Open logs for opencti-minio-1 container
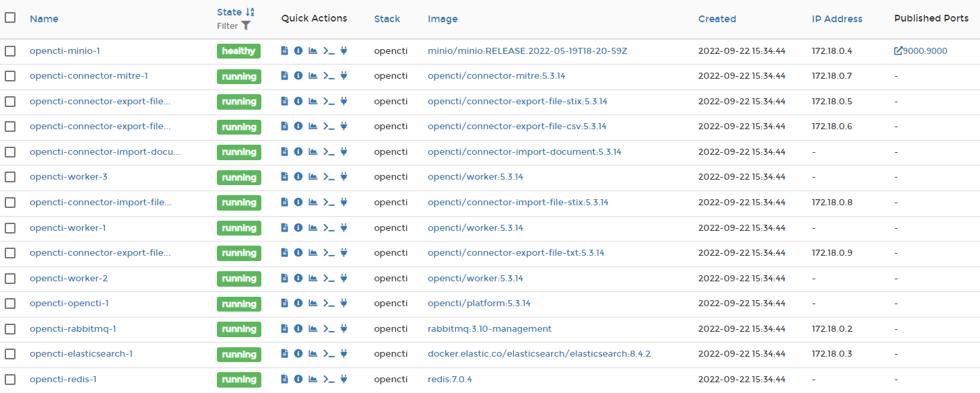 [284, 50]
